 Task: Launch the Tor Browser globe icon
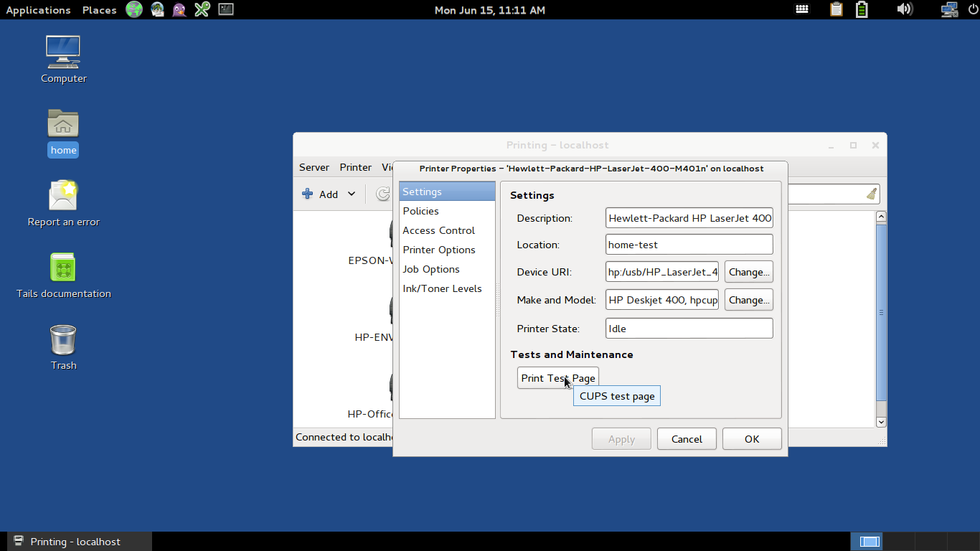point(134,9)
